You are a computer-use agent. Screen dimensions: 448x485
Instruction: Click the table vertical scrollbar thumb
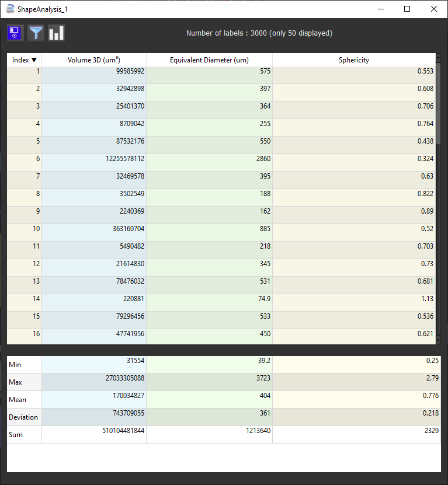438,104
